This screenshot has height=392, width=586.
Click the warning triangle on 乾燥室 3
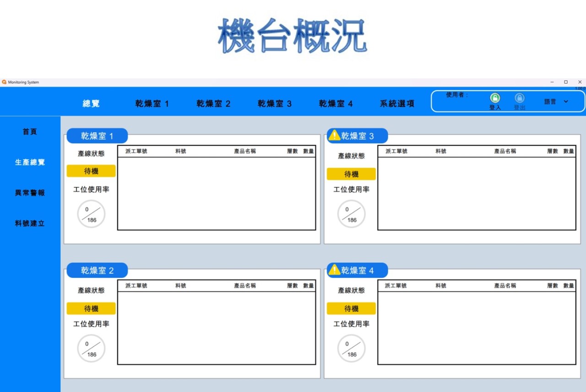tap(334, 135)
